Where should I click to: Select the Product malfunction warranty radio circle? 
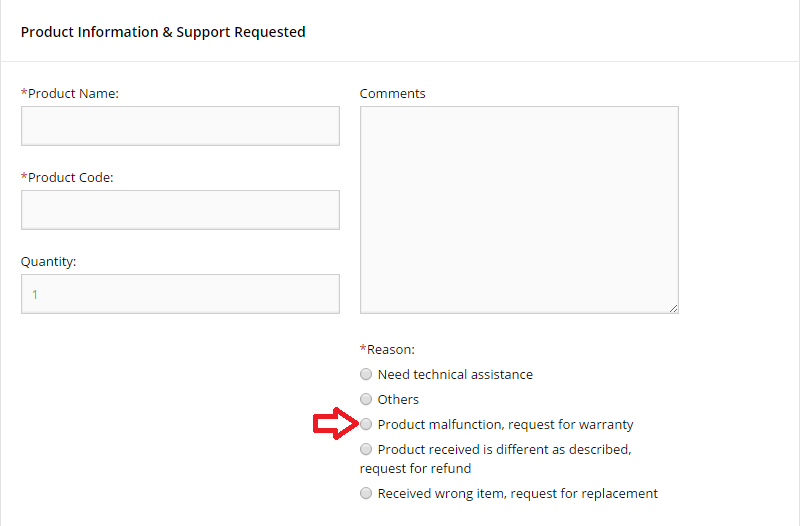tap(366, 424)
